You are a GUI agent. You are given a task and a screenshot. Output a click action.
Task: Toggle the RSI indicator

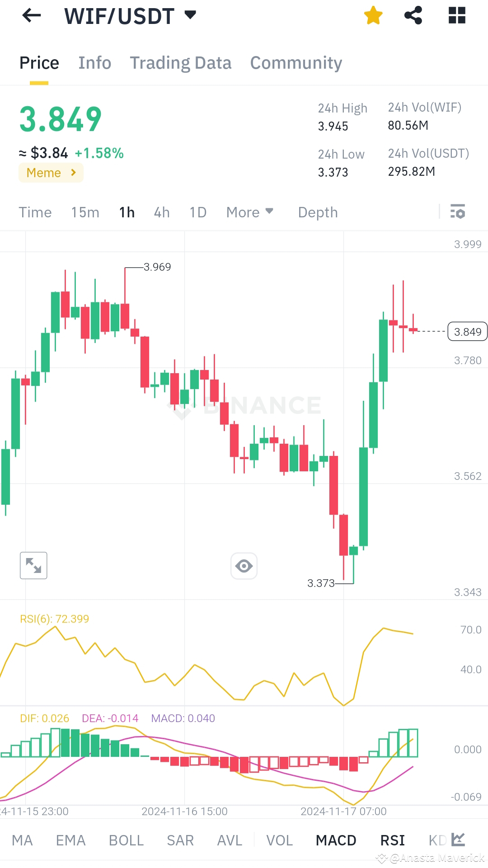(x=392, y=840)
